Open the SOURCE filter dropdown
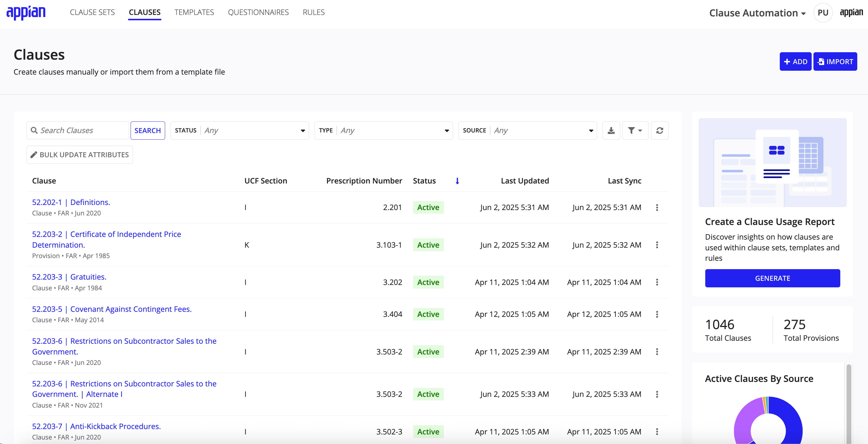Screen dimensions: 868x444 [x=527, y=131]
